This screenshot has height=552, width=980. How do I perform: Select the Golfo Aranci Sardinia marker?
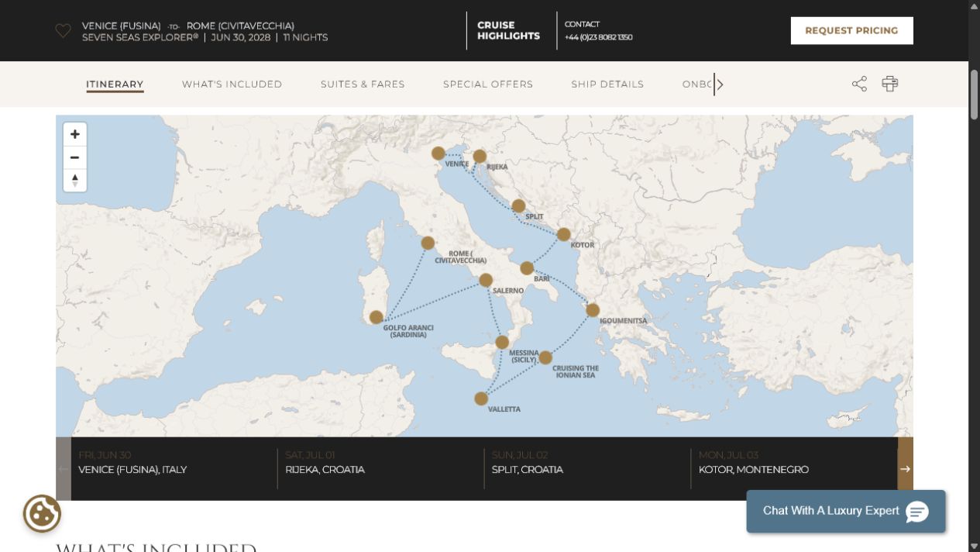377,317
